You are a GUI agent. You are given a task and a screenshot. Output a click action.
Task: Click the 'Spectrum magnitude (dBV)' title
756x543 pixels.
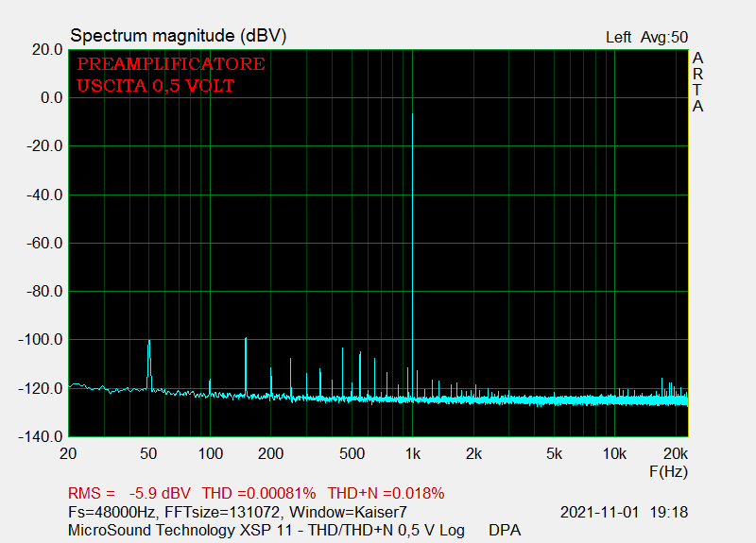[x=179, y=36]
